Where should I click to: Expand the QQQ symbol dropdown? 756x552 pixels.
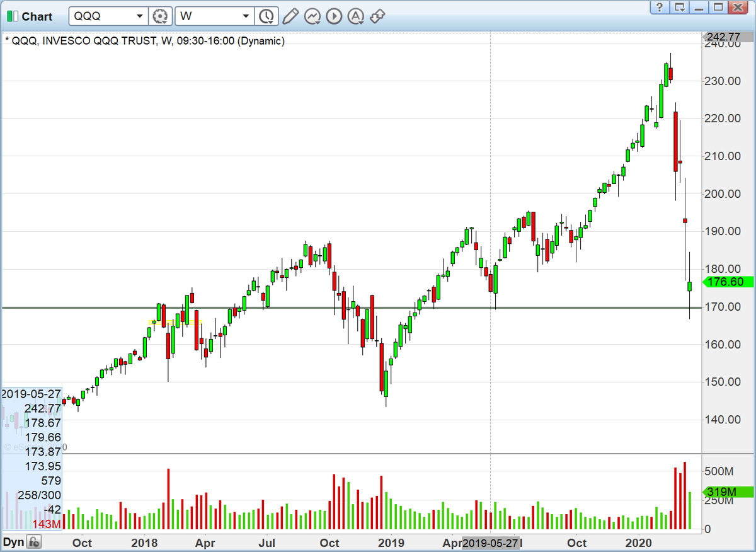(140, 16)
